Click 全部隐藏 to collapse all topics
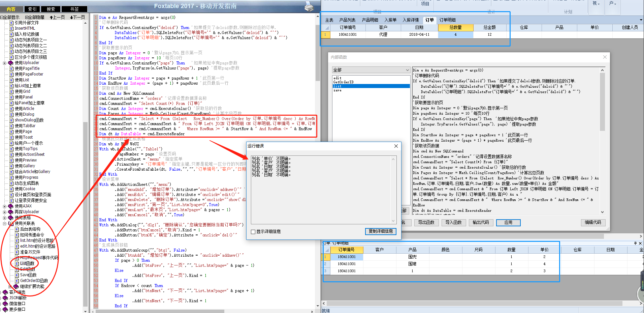 tap(35, 17)
